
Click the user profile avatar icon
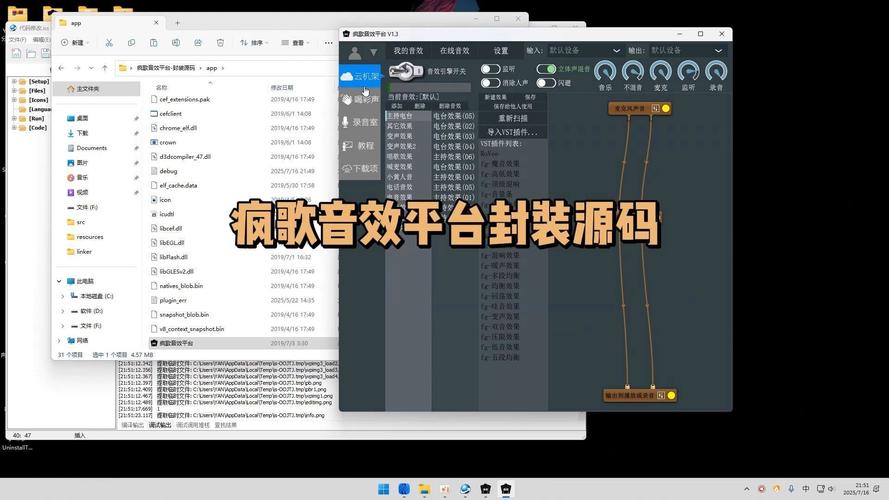pyautogui.click(x=354, y=52)
